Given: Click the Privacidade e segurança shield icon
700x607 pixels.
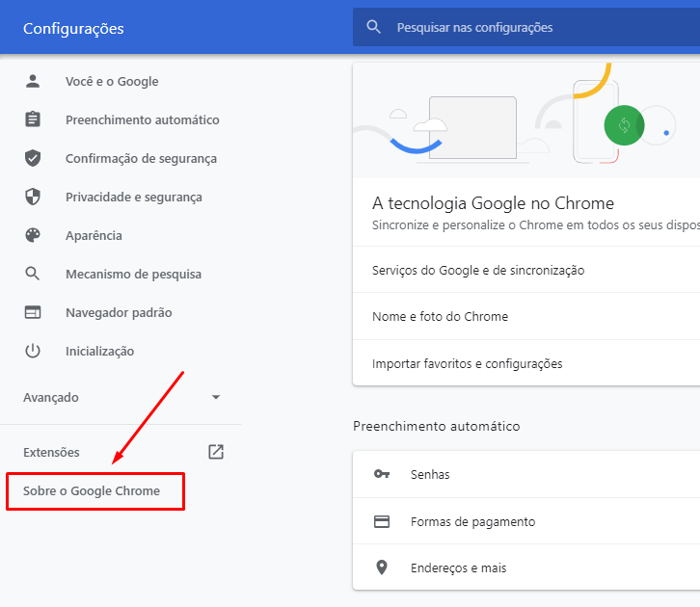Looking at the screenshot, I should (33, 198).
